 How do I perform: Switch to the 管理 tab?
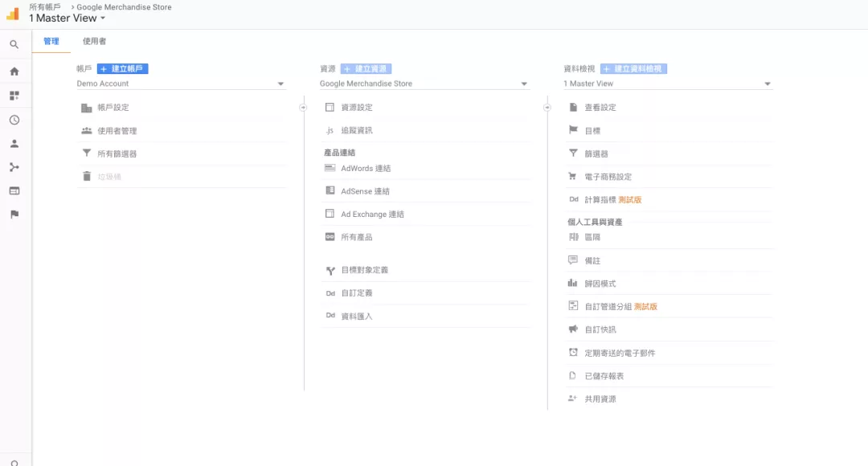(51, 41)
